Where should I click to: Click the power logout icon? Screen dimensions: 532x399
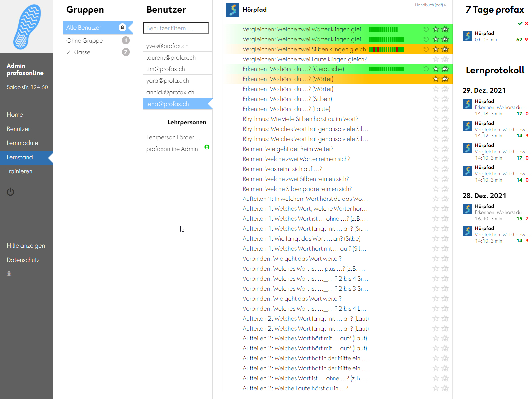point(10,192)
